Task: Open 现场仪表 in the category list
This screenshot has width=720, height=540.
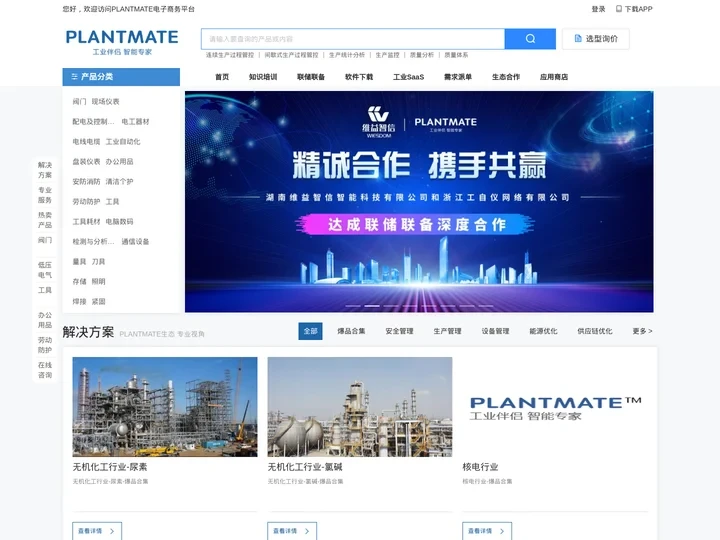Action: [x=105, y=101]
